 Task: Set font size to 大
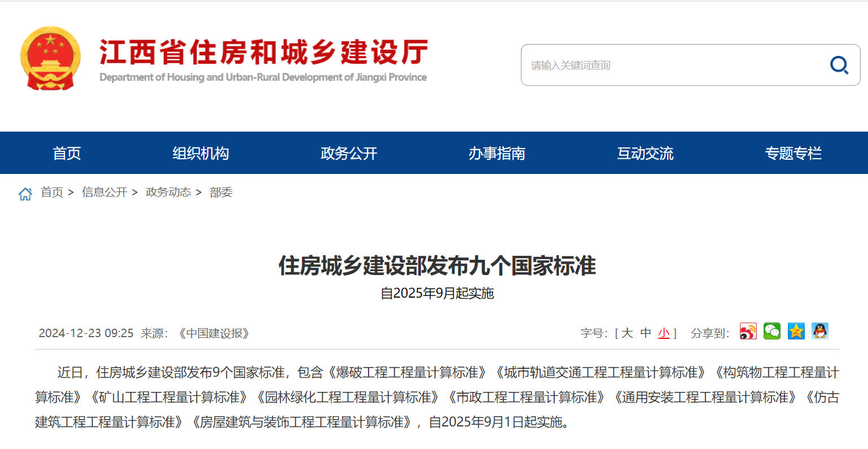tap(627, 333)
